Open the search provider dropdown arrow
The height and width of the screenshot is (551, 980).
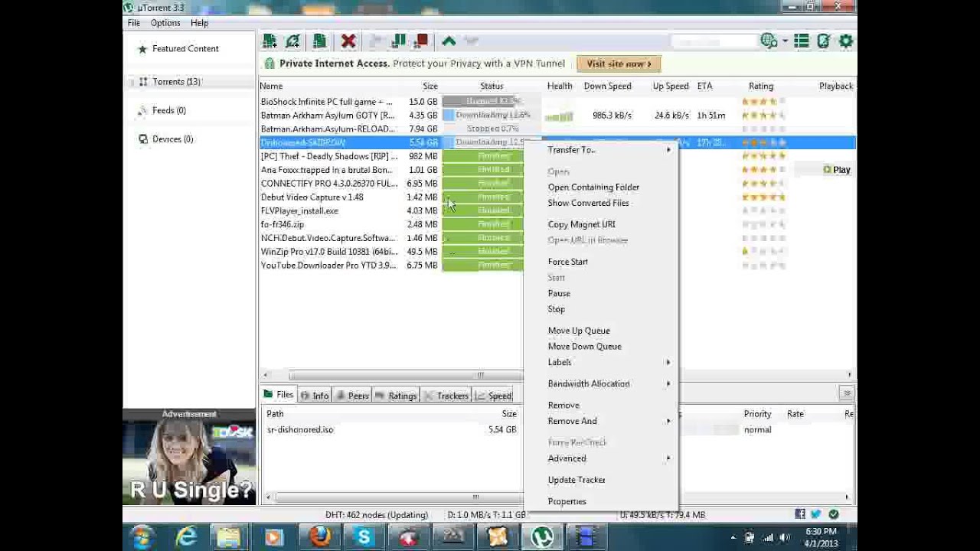coord(784,42)
